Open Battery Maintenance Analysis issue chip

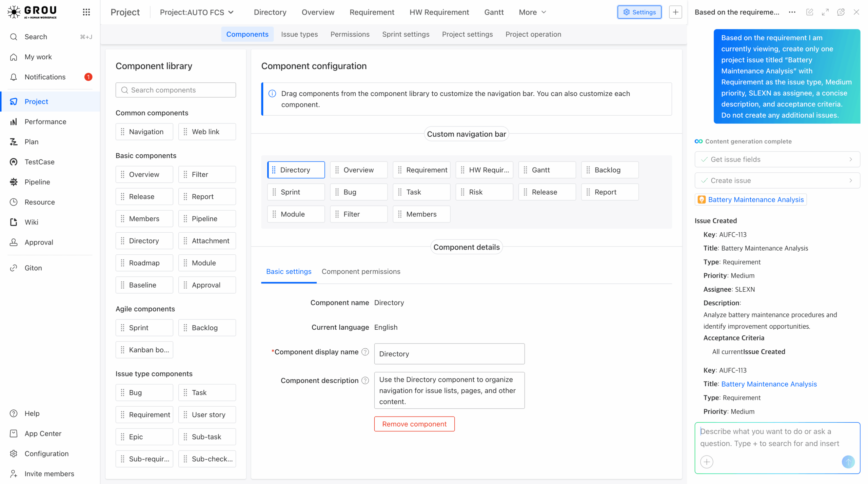click(x=751, y=199)
